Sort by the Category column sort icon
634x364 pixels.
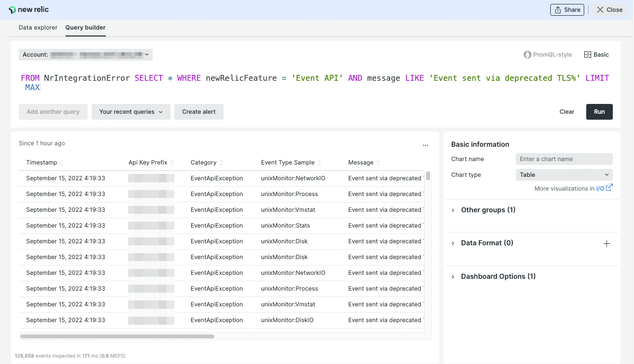221,163
